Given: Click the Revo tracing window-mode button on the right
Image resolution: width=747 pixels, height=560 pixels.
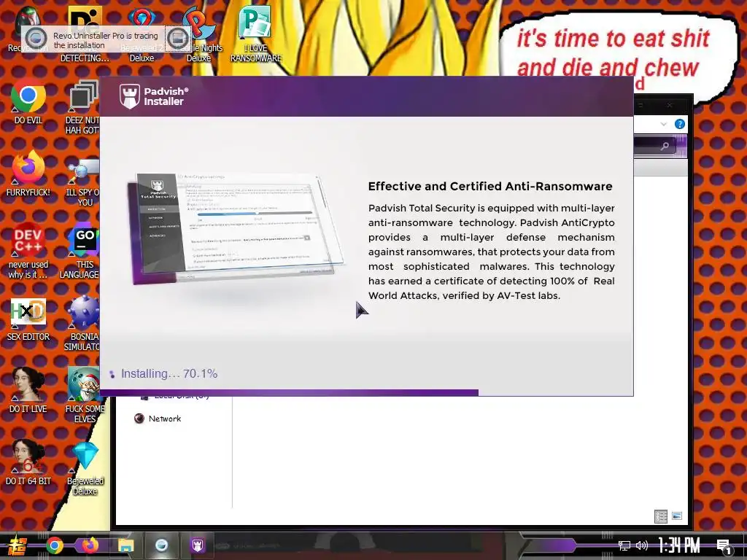Looking at the screenshot, I should [x=178, y=38].
